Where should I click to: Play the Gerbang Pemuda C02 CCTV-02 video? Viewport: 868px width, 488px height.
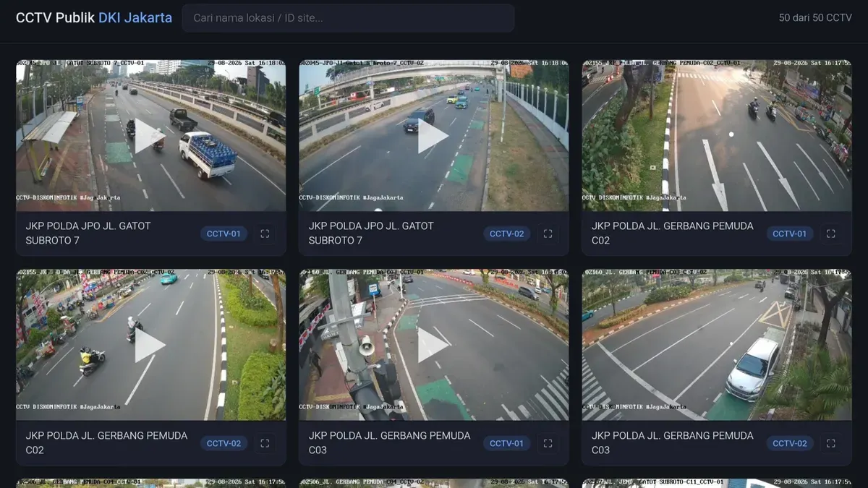coord(150,346)
